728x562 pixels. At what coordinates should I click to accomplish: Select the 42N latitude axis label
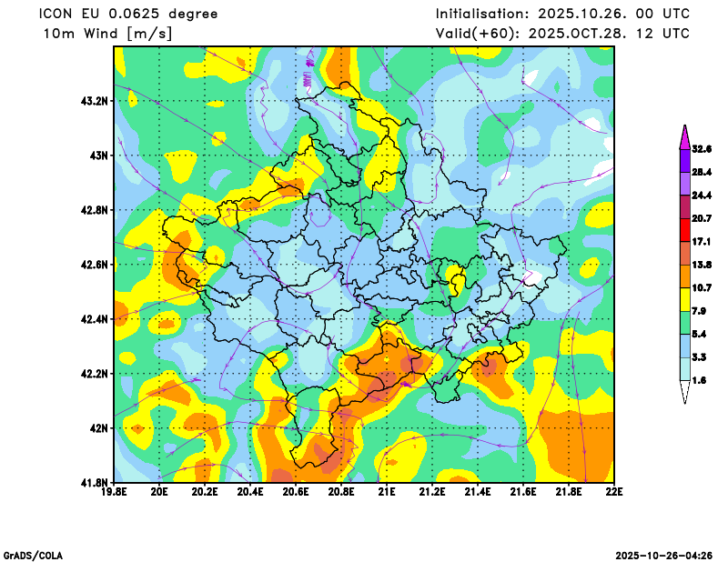tap(98, 428)
